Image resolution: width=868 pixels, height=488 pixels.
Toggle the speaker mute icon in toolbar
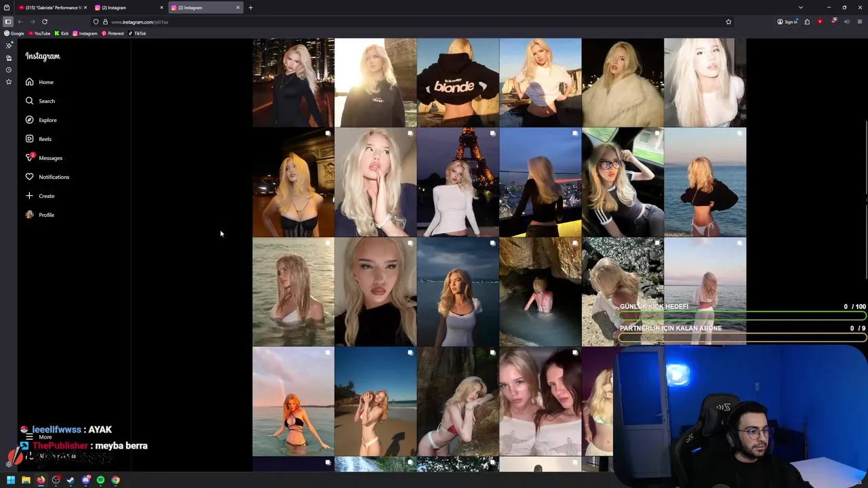pyautogui.click(x=846, y=22)
